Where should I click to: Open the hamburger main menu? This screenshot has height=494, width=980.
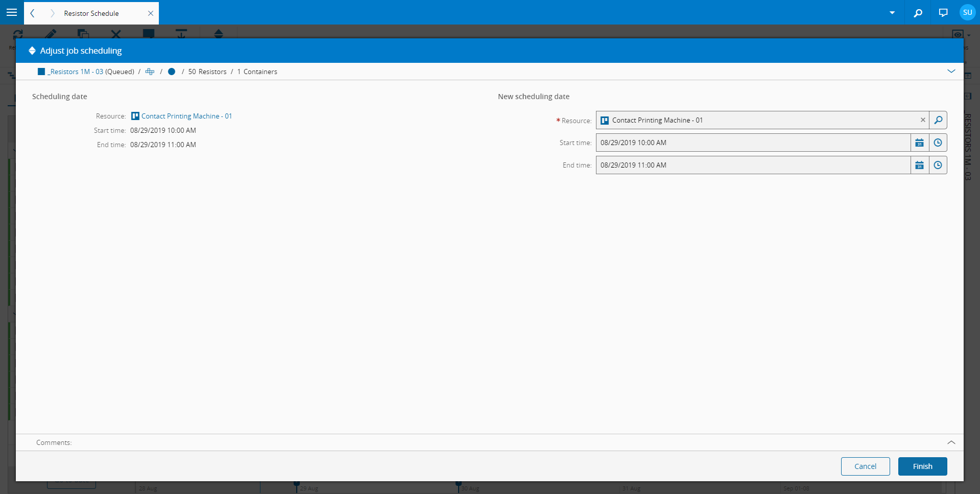(x=12, y=12)
